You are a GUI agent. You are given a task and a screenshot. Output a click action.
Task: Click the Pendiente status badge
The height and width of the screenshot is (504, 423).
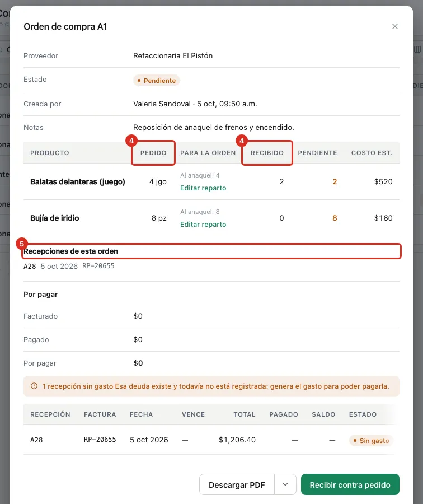point(157,80)
